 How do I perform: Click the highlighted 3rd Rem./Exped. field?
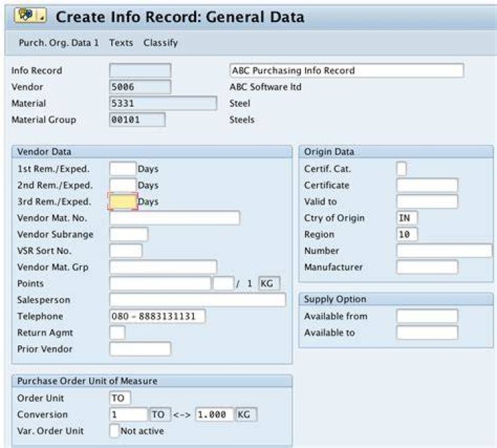pos(123,202)
